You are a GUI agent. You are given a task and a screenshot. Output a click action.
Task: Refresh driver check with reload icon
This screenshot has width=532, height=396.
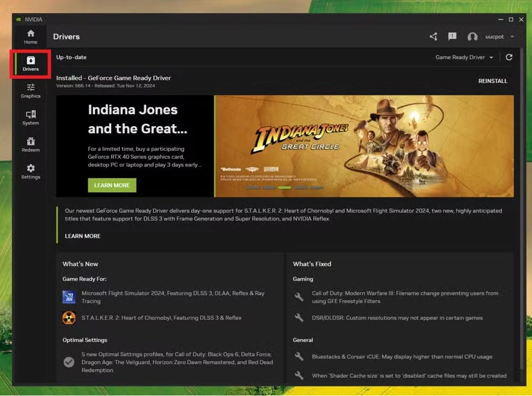tap(509, 57)
